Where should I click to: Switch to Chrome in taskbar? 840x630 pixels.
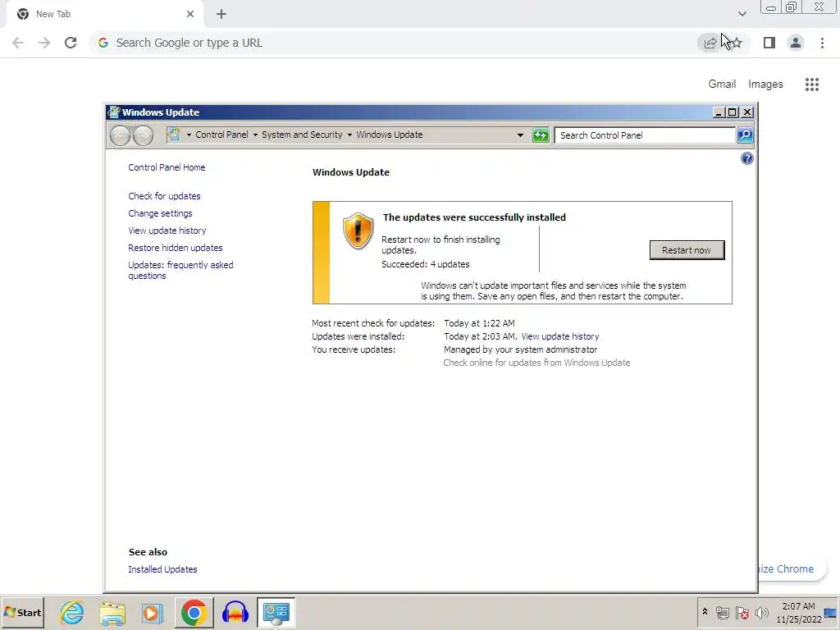(x=194, y=612)
